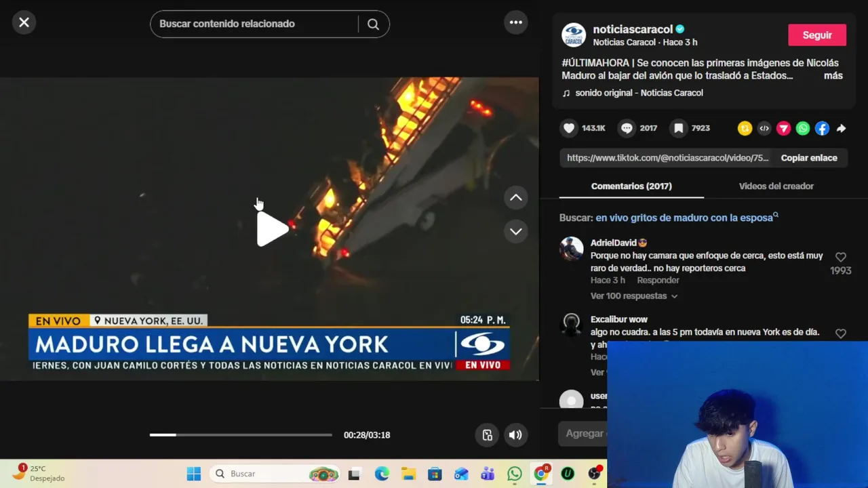Viewport: 868px width, 488px height.
Task: Close the TikTok video viewer
Action: (24, 22)
